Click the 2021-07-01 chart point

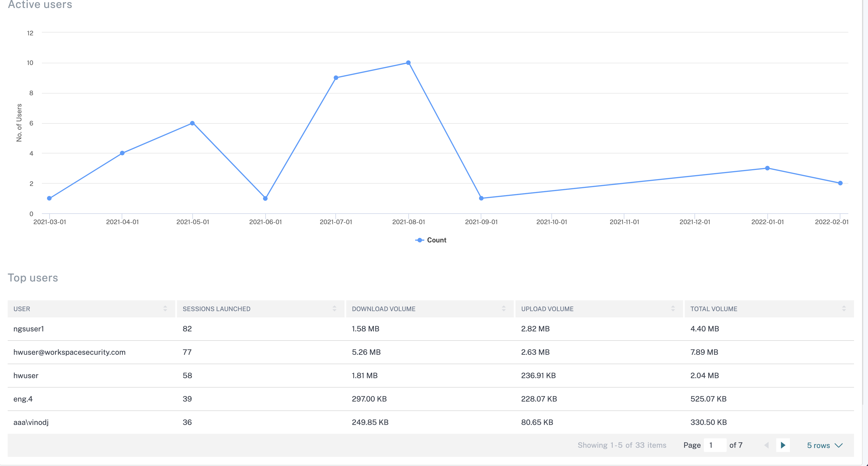336,78
